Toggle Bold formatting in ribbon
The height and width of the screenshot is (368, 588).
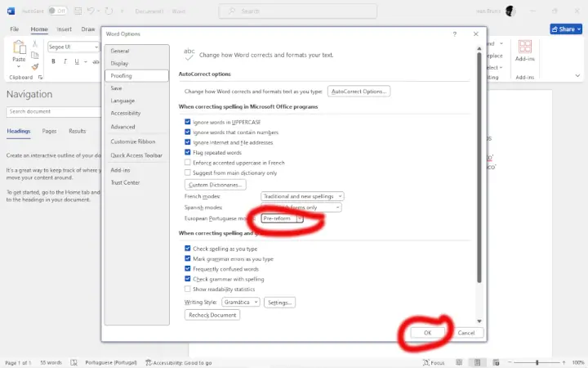53,61
